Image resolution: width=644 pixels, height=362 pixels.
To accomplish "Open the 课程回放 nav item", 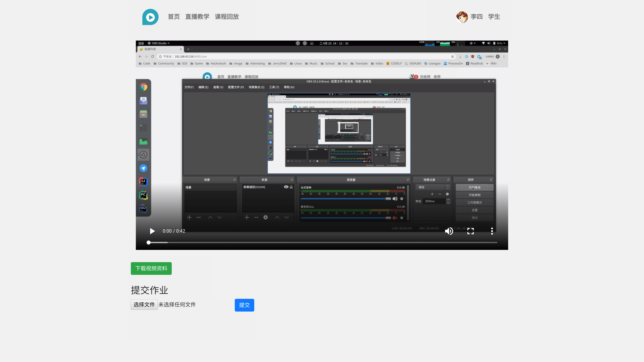I will tap(227, 17).
